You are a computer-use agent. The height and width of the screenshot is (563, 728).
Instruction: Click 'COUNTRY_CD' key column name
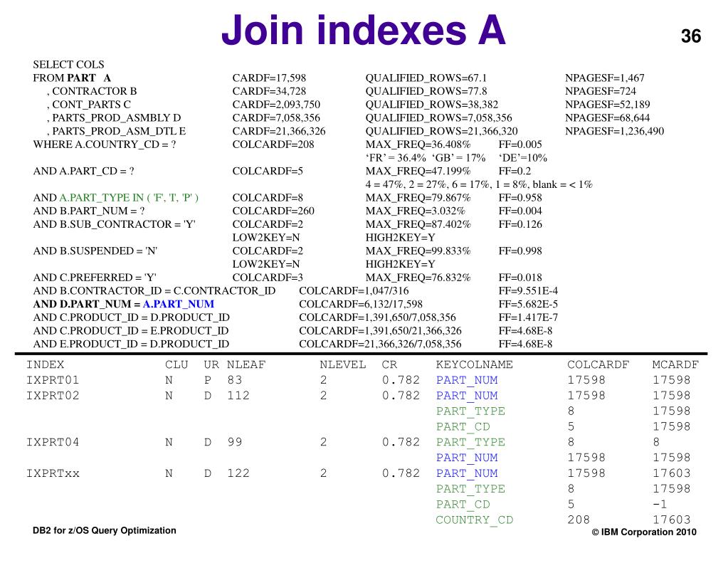[474, 520]
